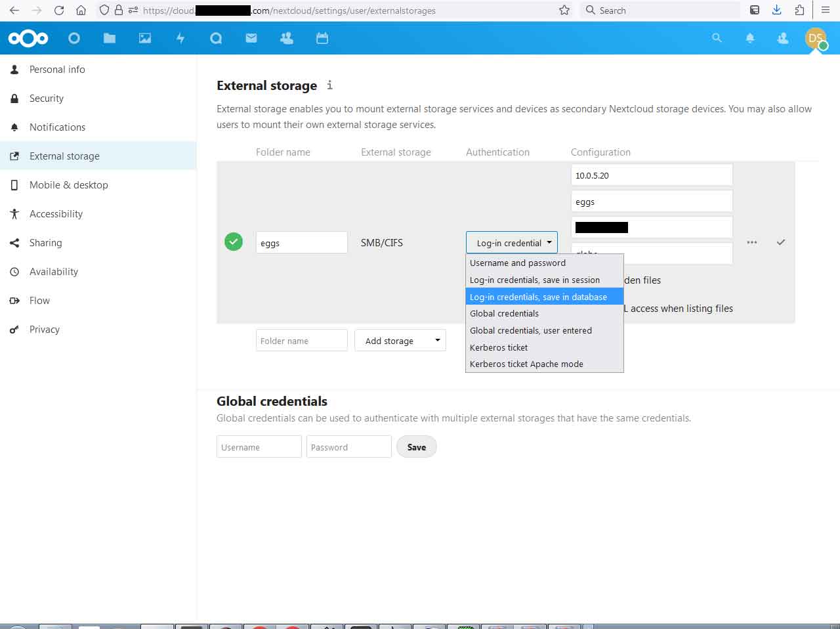Image resolution: width=840 pixels, height=629 pixels.
Task: Click the global credentials Username field
Action: pos(259,447)
